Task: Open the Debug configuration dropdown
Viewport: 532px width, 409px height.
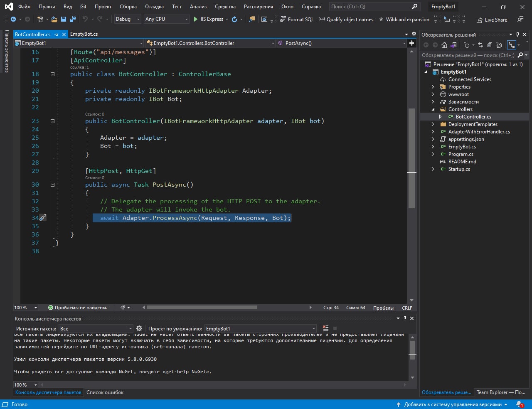Action: coord(127,19)
